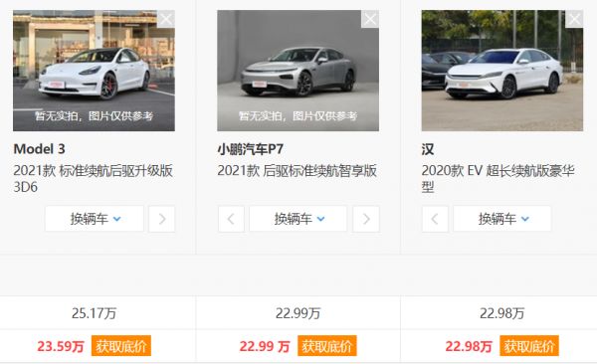Open 2021款 后驱标准续航智享版 trim link
Viewport: 597px width, 364px height.
297,171
